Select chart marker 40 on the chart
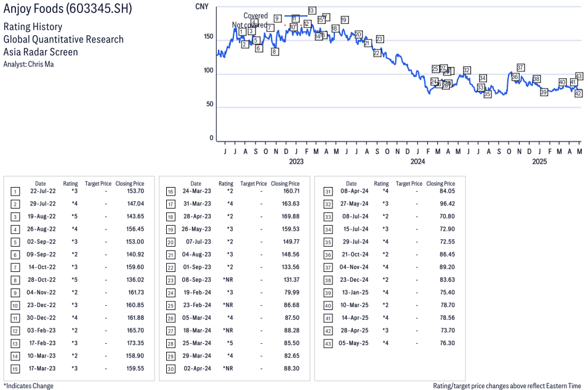Screen dimensions: 588x390 click(x=562, y=82)
